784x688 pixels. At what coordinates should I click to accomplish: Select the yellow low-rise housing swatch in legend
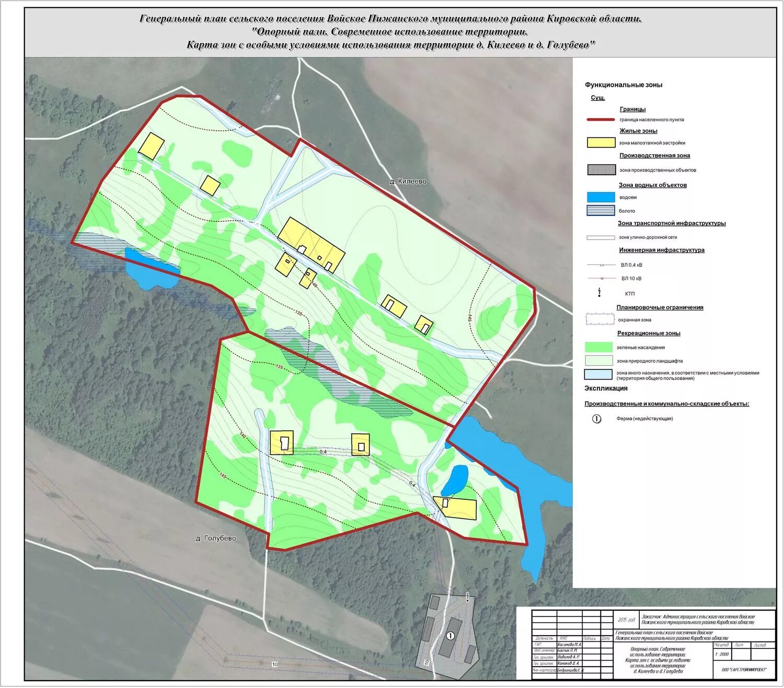click(601, 143)
